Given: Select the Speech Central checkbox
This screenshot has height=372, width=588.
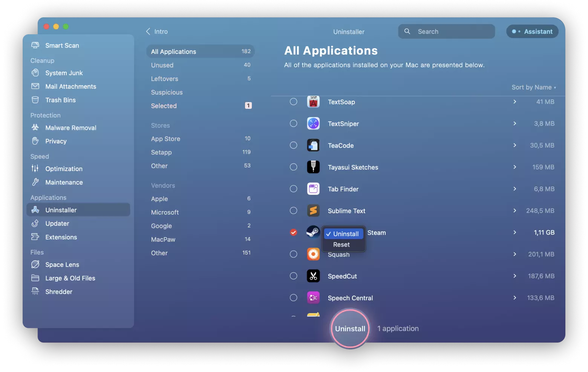Looking at the screenshot, I should [x=294, y=298].
